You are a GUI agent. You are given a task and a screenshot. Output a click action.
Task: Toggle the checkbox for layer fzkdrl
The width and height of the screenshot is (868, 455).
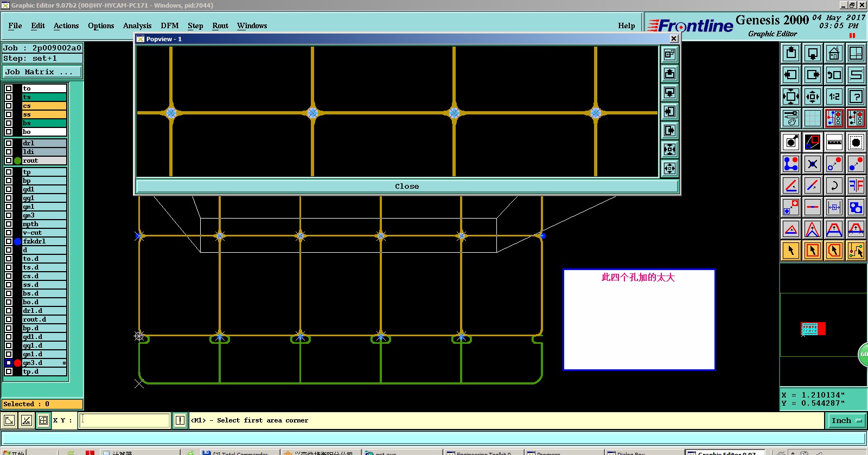point(9,241)
